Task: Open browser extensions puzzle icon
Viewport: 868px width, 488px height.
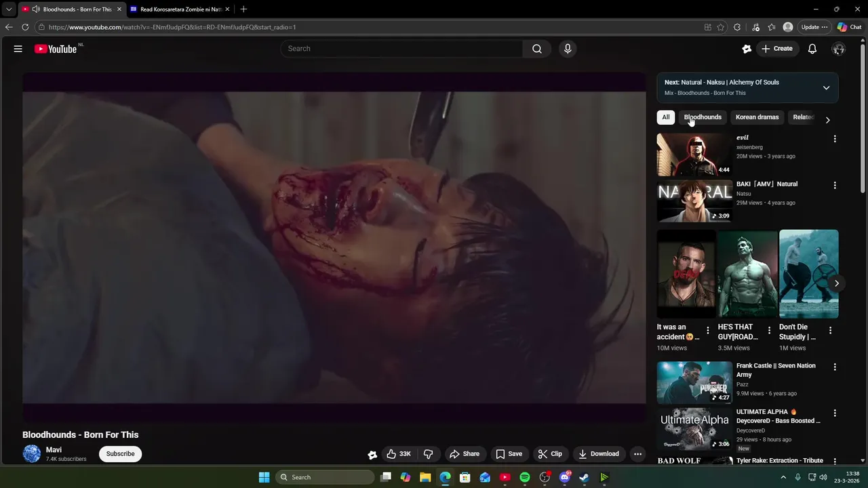Action: point(737,27)
